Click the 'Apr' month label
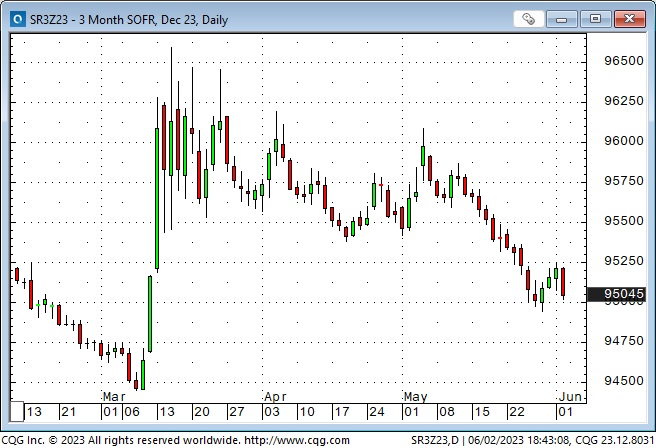The height and width of the screenshot is (448, 656). tap(275, 397)
